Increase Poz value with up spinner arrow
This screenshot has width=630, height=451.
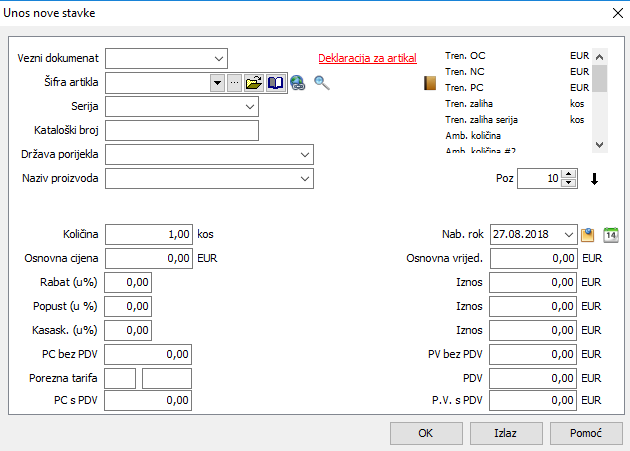point(569,174)
